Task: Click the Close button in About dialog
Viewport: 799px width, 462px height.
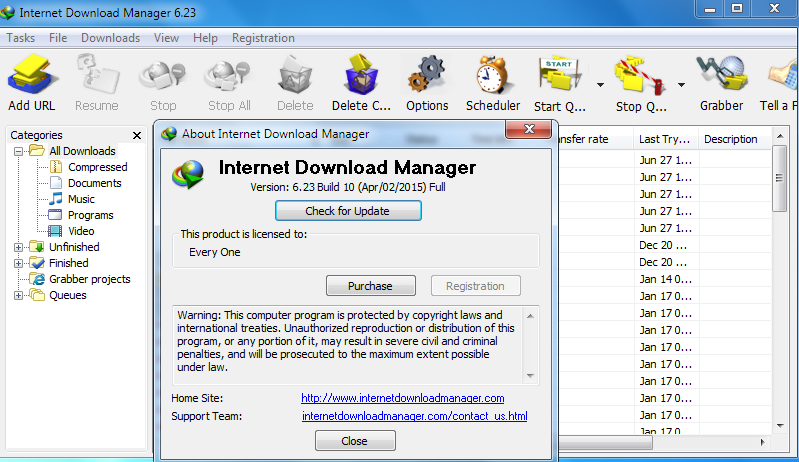Action: point(355,441)
